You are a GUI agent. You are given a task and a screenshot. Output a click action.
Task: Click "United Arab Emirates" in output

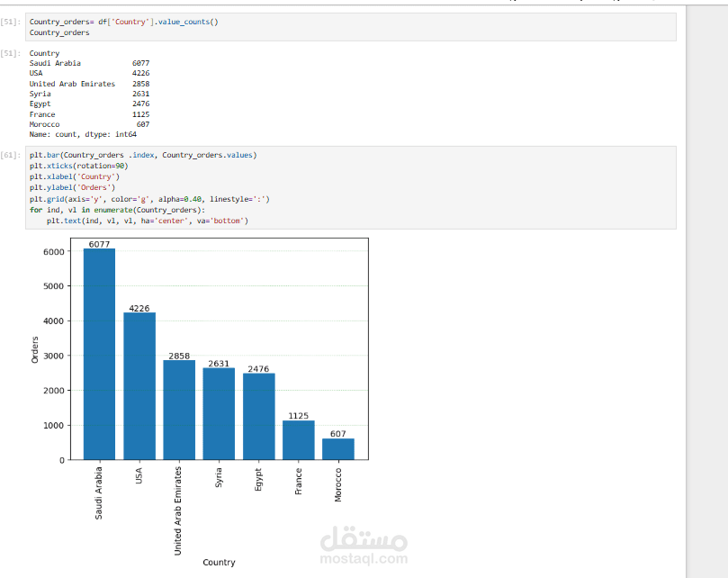click(x=72, y=84)
